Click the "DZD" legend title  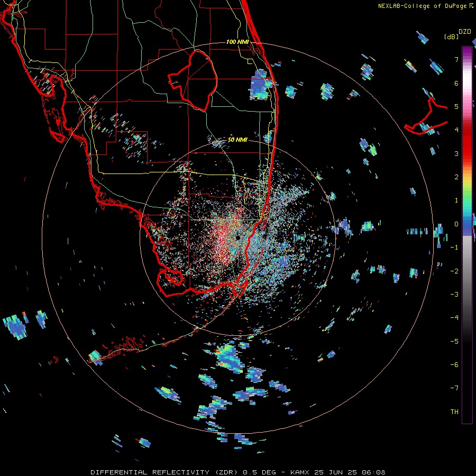[x=465, y=32]
